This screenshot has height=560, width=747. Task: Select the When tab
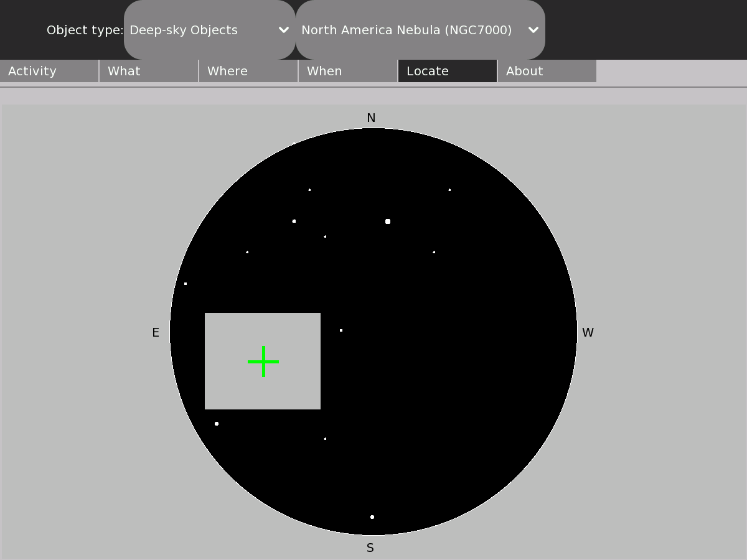[x=348, y=71]
